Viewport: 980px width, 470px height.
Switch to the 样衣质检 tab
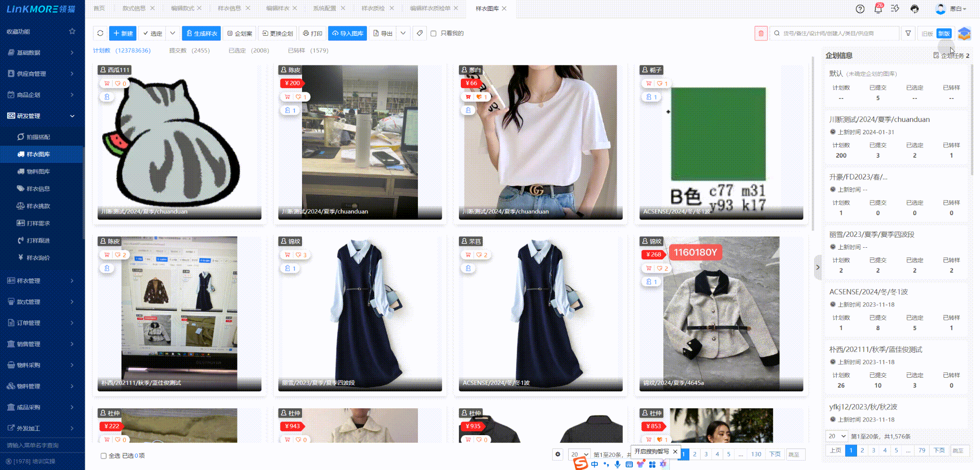click(x=373, y=8)
